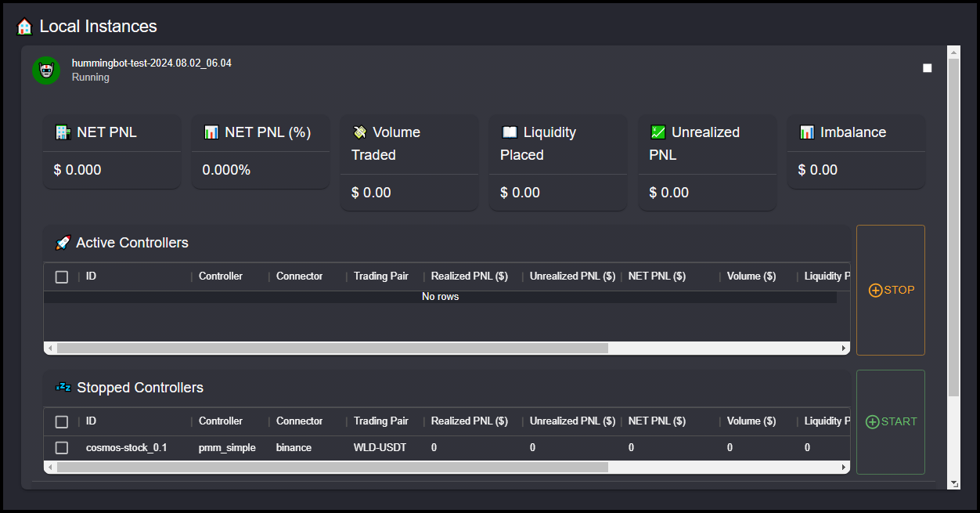
Task: Click the Stopped Controllers horizontal scrollbar
Action: pyautogui.click(x=333, y=468)
